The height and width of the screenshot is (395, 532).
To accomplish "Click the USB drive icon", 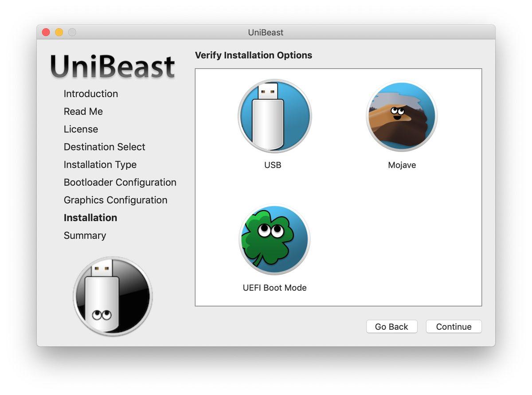I will click(274, 116).
